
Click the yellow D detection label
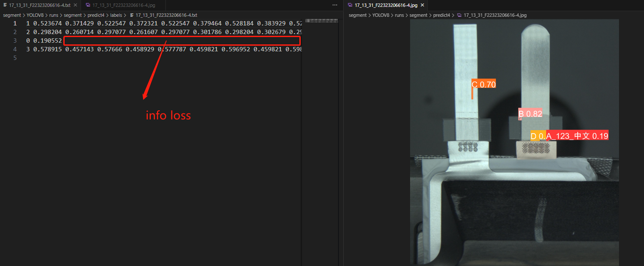538,136
